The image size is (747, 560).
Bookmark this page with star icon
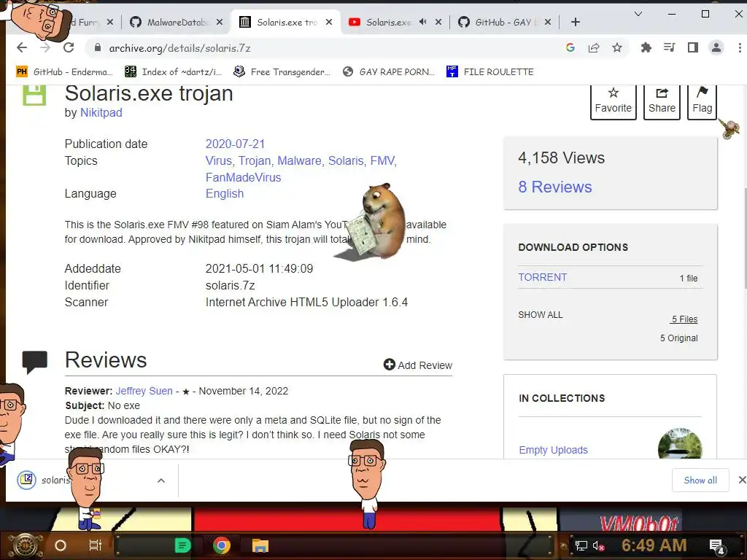pos(617,47)
